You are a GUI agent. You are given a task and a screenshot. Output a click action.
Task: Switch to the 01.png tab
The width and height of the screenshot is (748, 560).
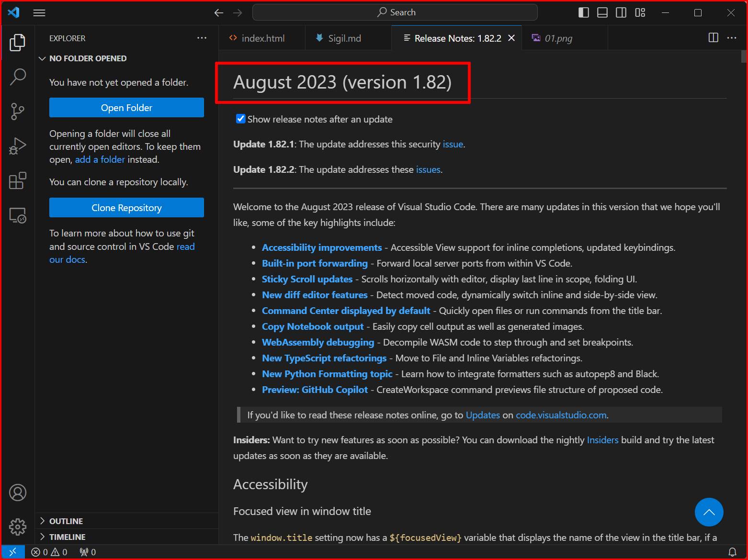(565, 38)
